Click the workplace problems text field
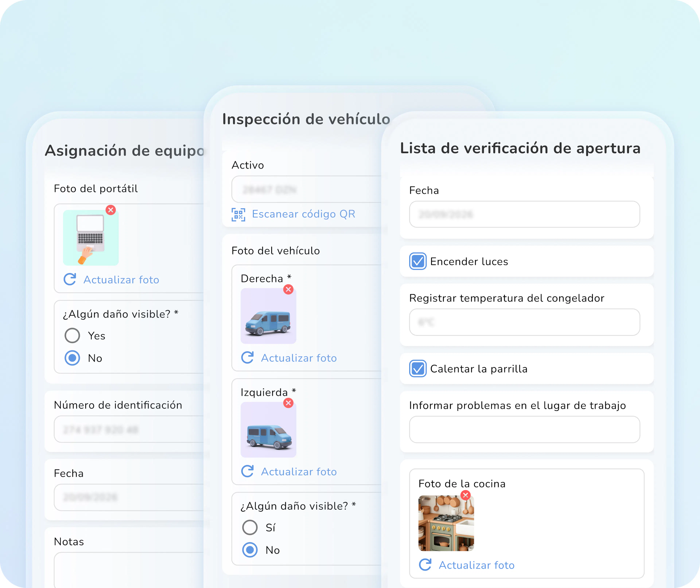Viewport: 700px width, 588px height. pos(525,429)
